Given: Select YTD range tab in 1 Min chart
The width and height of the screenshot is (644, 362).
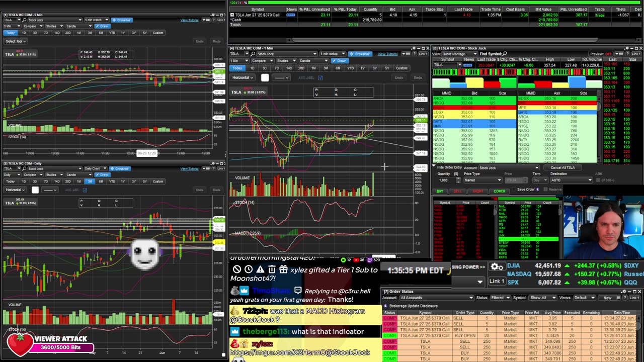Looking at the screenshot, I should pyautogui.click(x=350, y=68).
